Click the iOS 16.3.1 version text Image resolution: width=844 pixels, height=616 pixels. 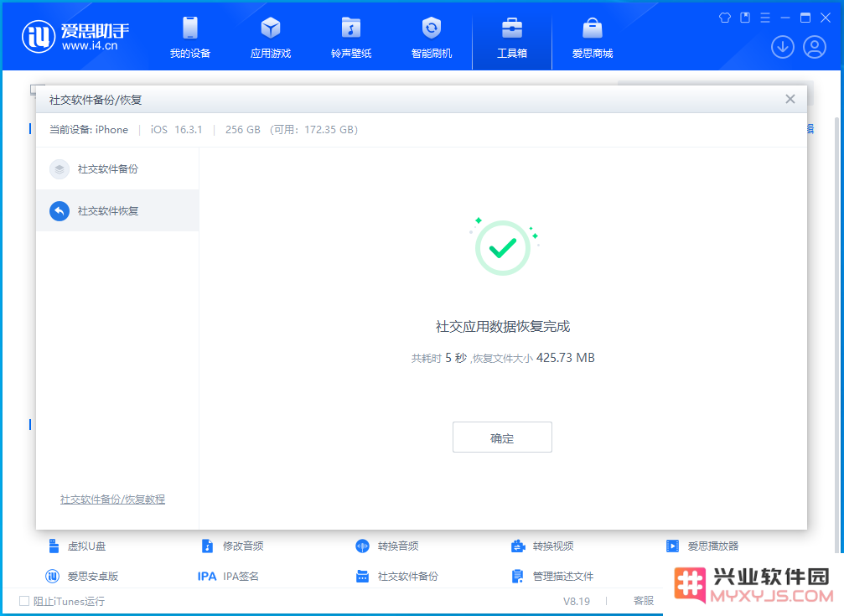click(177, 130)
